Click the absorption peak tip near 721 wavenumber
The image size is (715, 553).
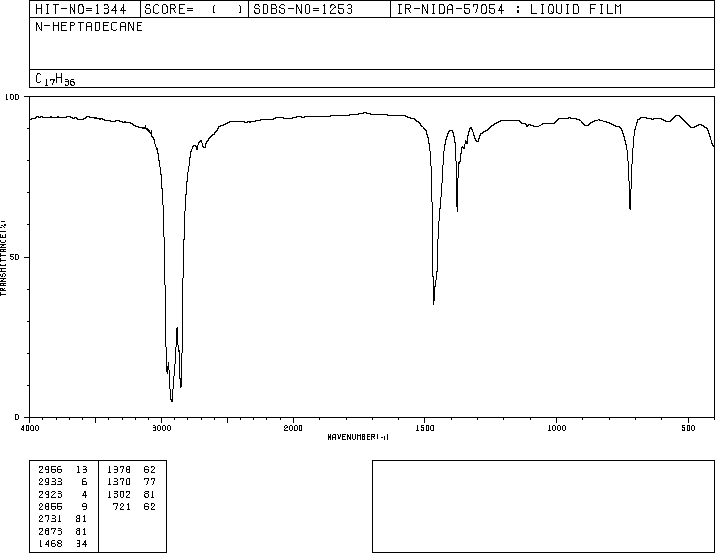pyautogui.click(x=630, y=209)
